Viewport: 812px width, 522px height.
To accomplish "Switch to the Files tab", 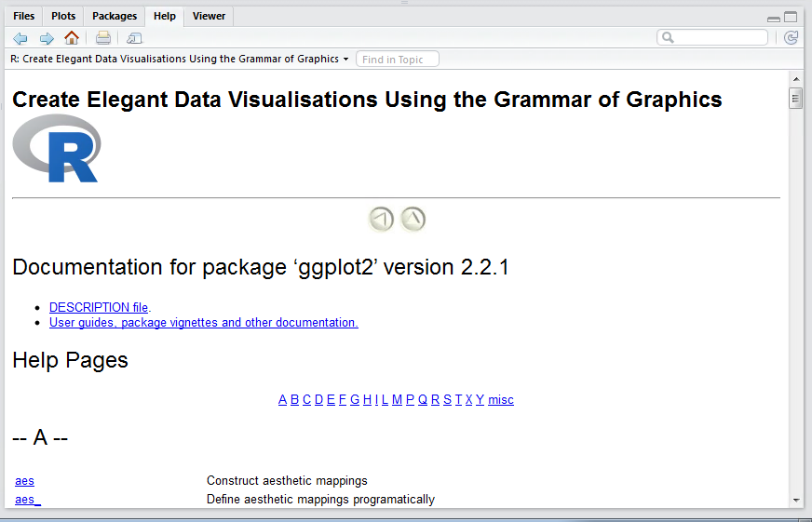I will 24,16.
